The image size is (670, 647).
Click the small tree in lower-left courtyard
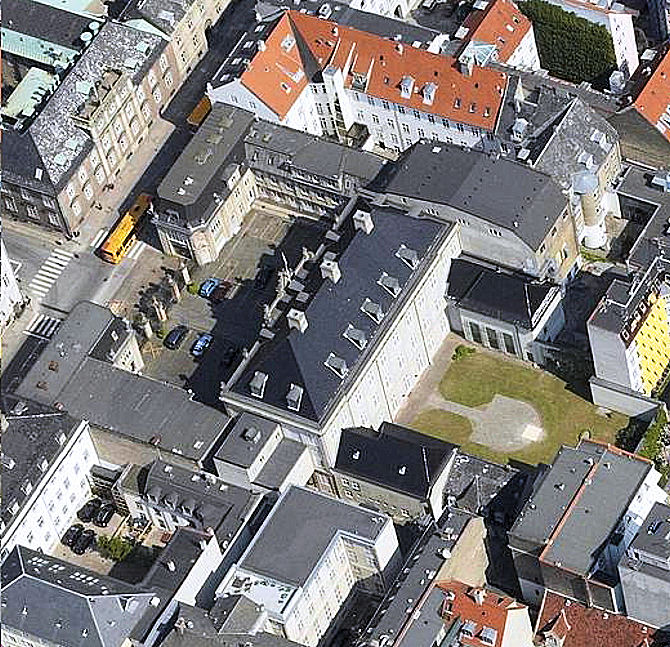click(113, 547)
